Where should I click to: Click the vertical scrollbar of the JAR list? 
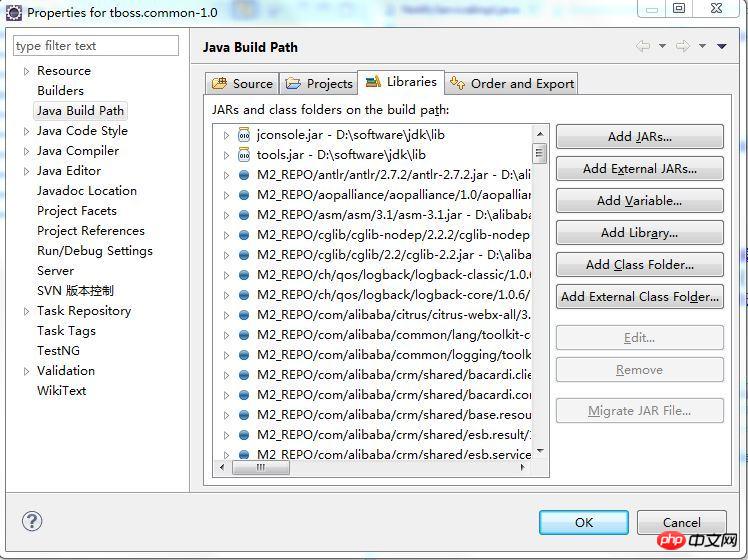tap(540, 300)
